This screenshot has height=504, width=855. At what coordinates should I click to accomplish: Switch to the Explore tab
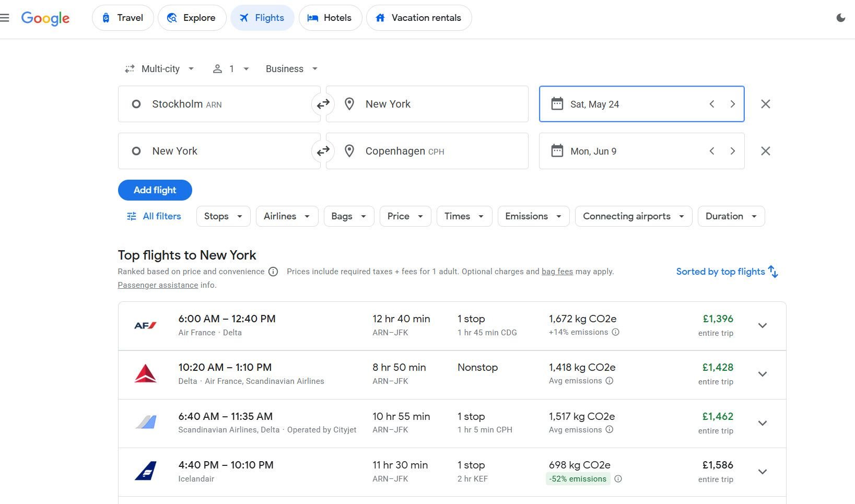pyautogui.click(x=192, y=18)
